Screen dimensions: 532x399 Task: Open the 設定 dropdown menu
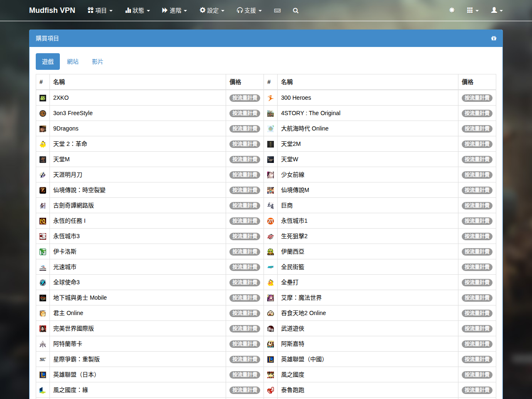(212, 10)
